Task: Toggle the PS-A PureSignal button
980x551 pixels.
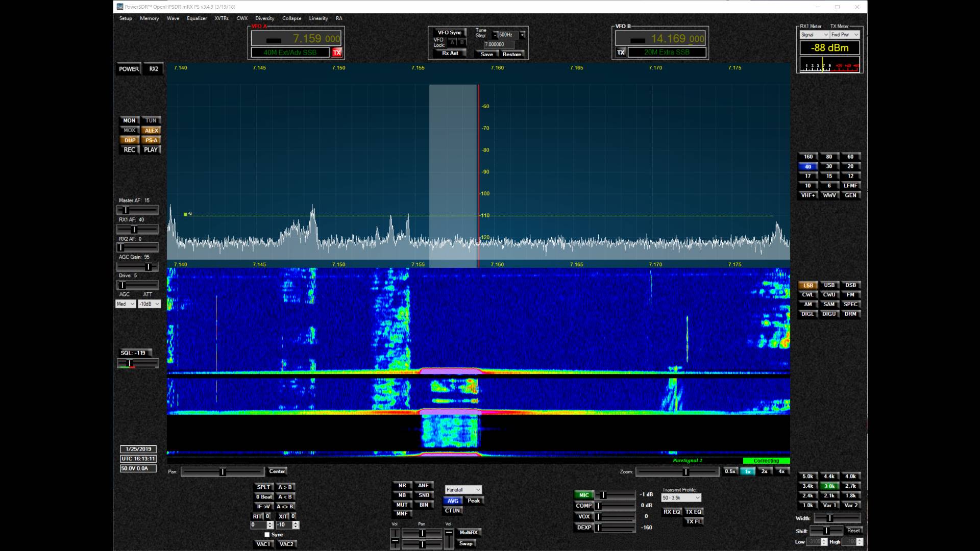Action: pos(151,140)
